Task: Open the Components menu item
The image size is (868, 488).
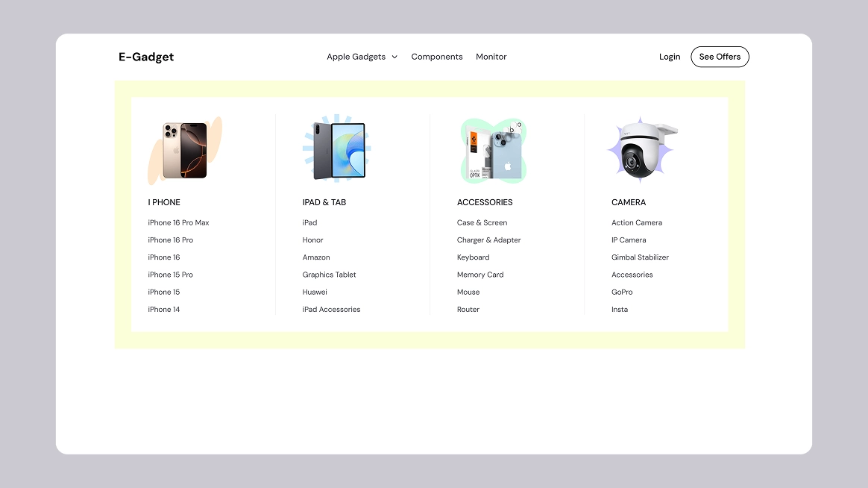Action: 437,57
